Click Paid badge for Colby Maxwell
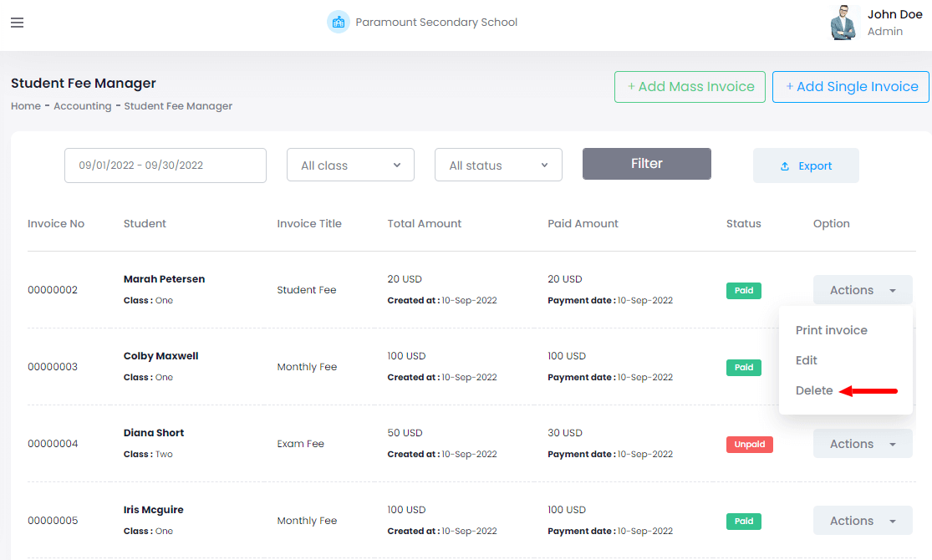Image resolution: width=932 pixels, height=560 pixels. (743, 368)
